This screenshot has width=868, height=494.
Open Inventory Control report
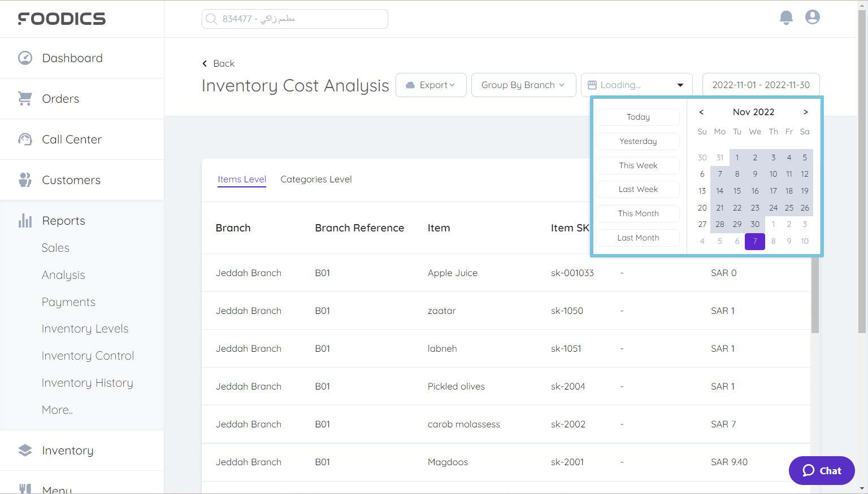[88, 356]
